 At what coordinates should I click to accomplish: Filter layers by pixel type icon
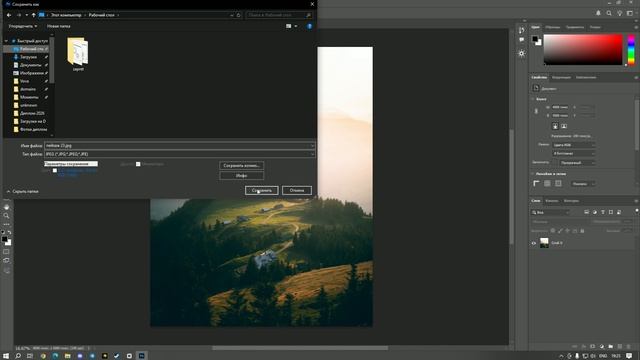point(587,212)
